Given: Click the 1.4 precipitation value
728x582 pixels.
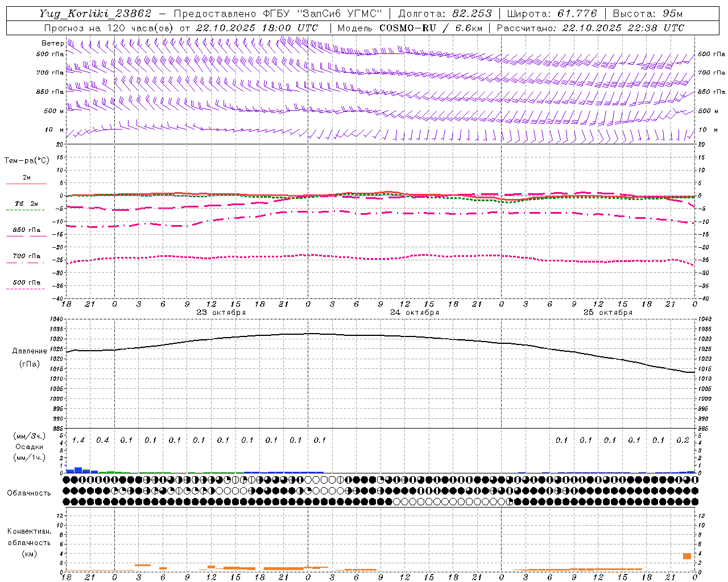Looking at the screenshot, I should 78,440.
